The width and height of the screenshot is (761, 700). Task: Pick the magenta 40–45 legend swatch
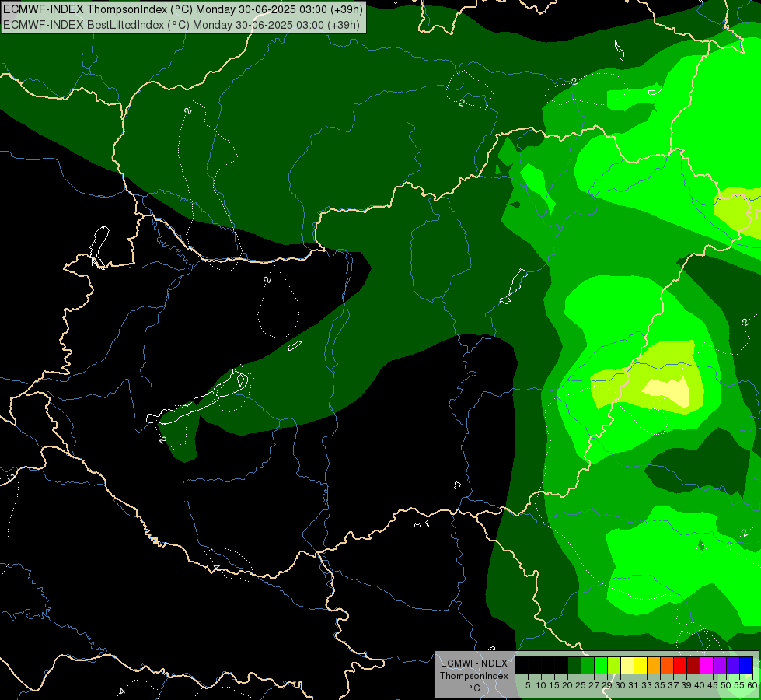[707, 666]
